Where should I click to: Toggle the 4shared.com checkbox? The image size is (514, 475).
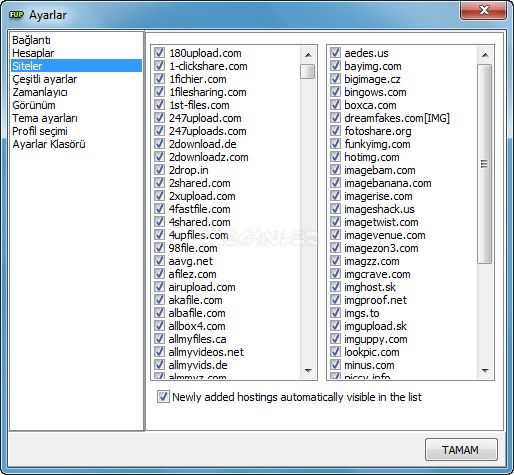tap(160, 222)
